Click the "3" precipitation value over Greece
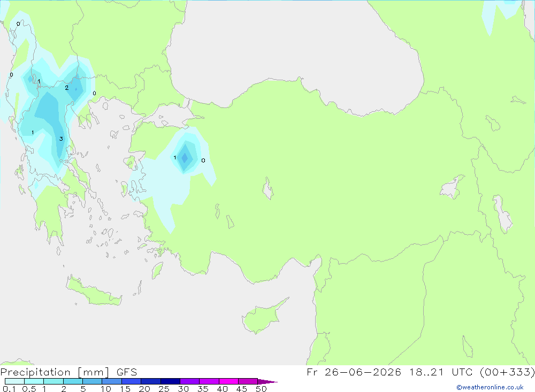535x392 pixels. [x=61, y=139]
